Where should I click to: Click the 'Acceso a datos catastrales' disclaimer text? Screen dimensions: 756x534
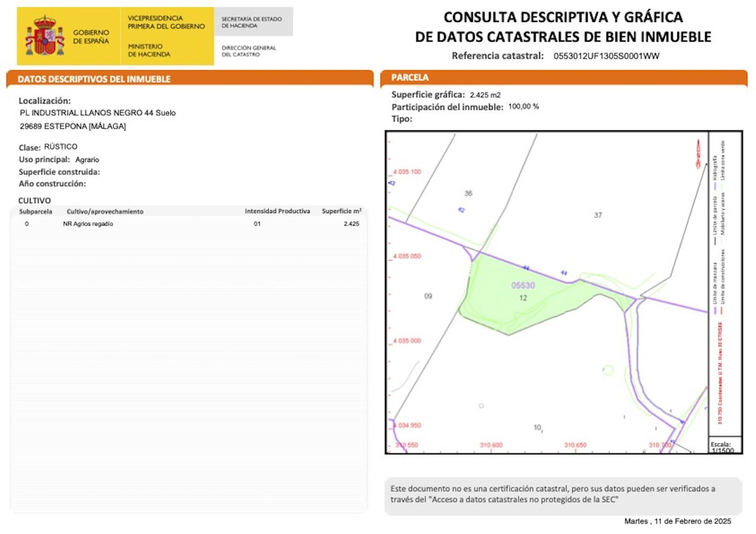coord(522,500)
